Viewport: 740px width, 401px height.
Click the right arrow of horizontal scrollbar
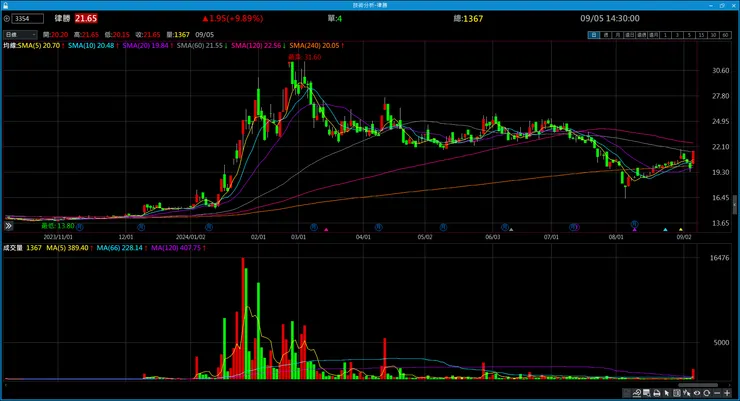pos(730,385)
